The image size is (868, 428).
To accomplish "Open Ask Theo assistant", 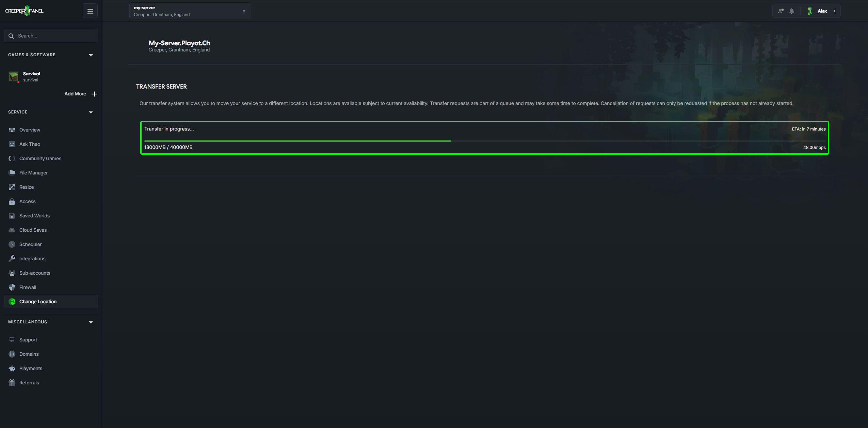I will (51, 144).
